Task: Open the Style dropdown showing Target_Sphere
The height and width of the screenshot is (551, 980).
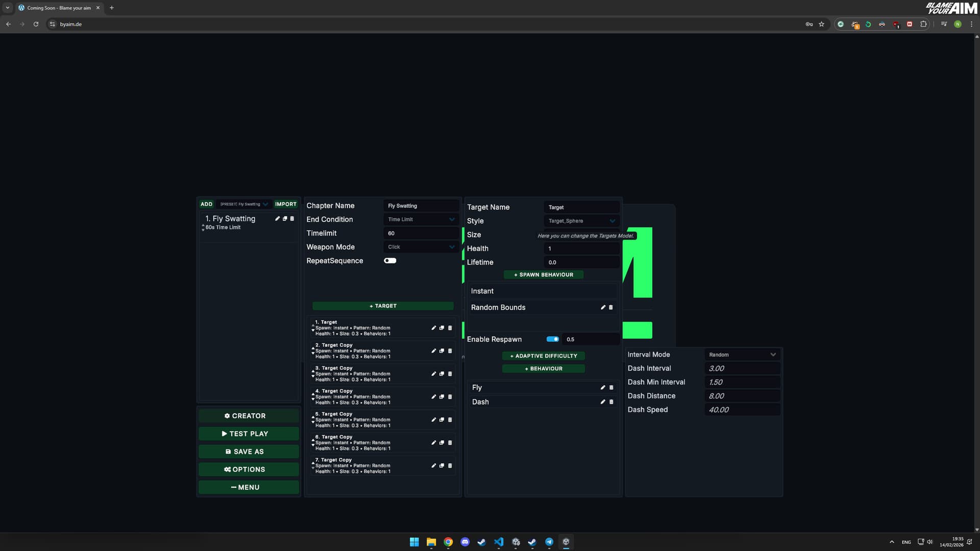Action: point(581,221)
